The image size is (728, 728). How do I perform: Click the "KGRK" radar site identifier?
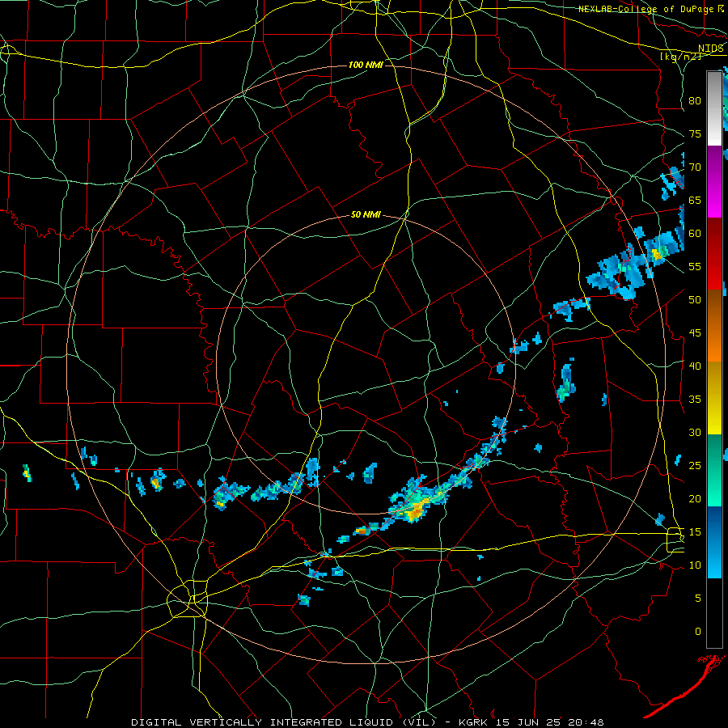(472, 722)
